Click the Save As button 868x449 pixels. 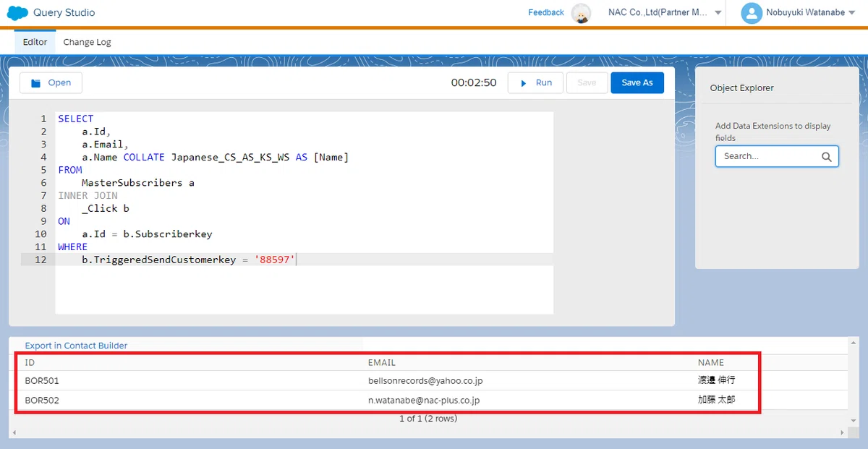[637, 82]
